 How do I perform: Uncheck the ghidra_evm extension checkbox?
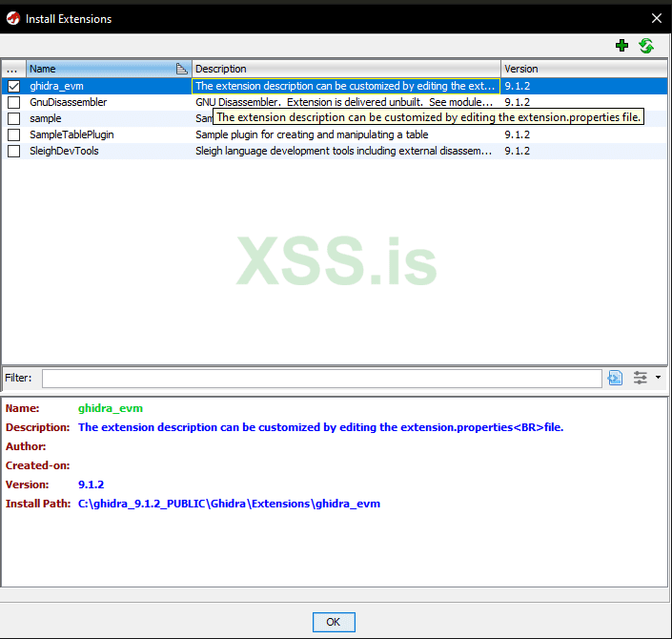tap(13, 86)
